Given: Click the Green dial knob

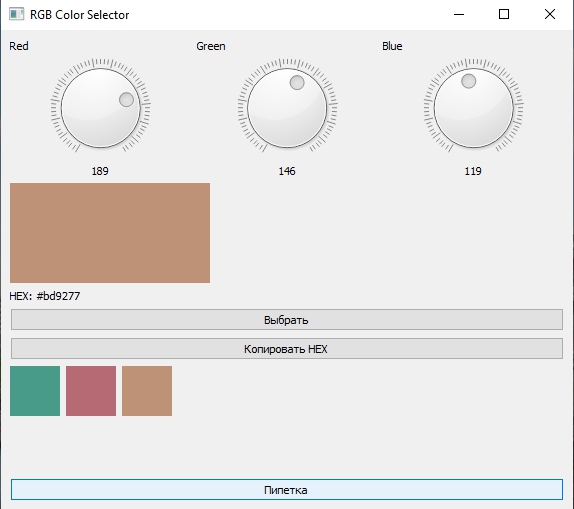Looking at the screenshot, I should (287, 108).
